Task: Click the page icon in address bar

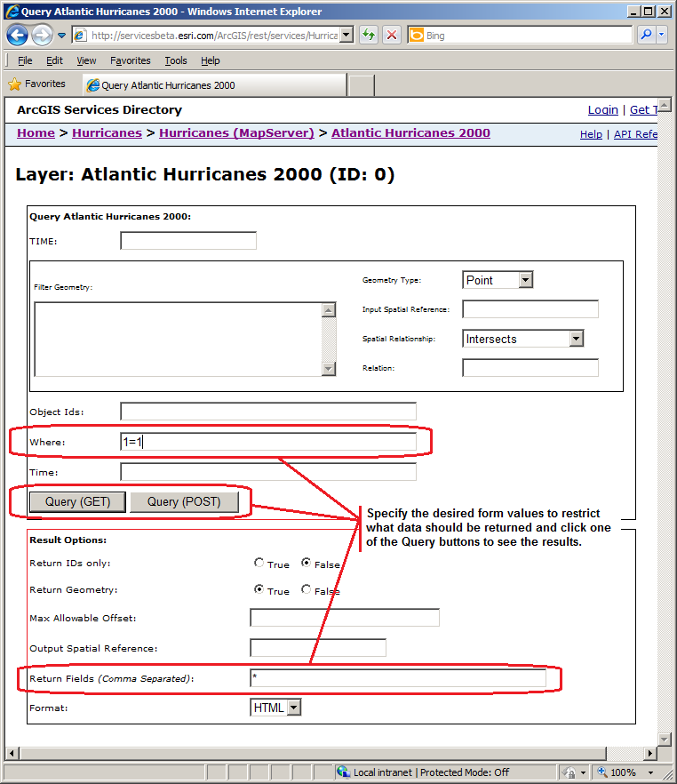Action: [80, 36]
